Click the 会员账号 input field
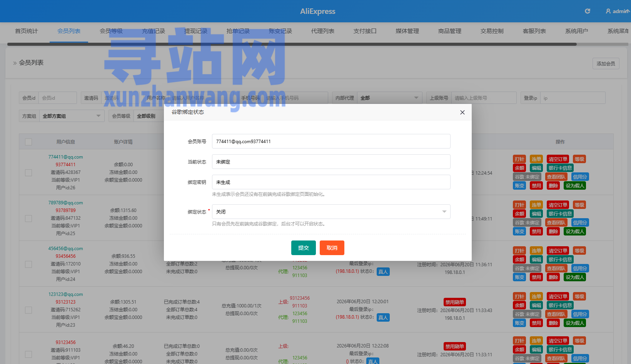 click(x=331, y=141)
